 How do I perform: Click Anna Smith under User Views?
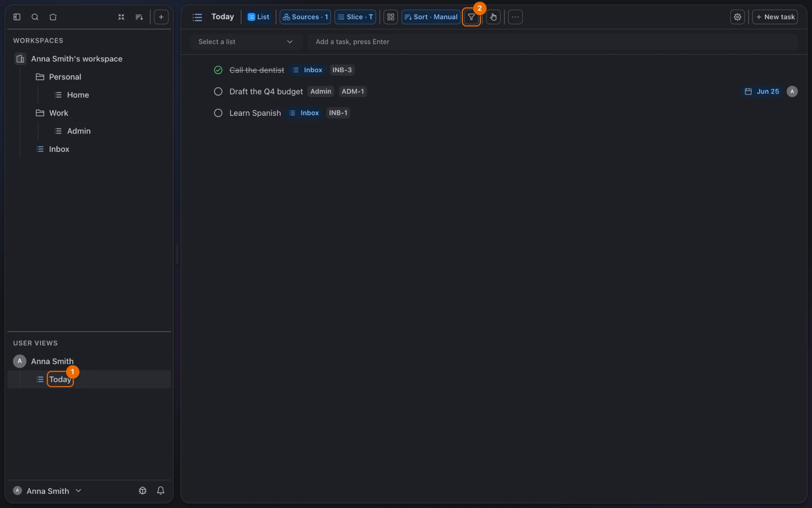[x=52, y=361]
